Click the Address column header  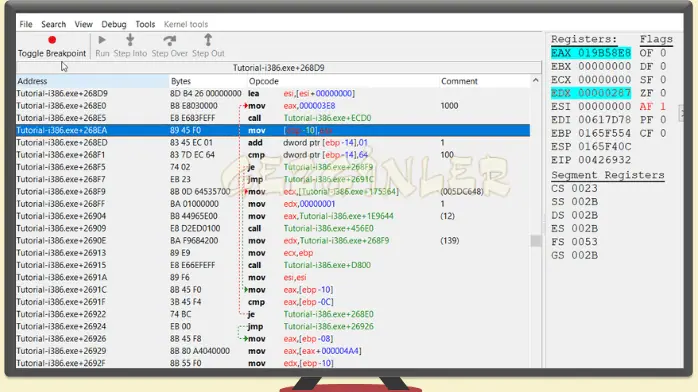pos(92,81)
